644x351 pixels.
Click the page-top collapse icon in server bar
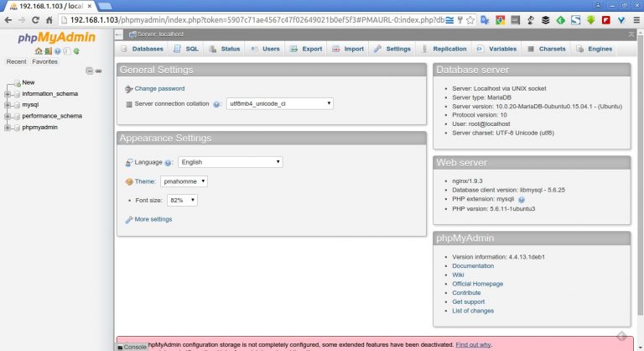(x=631, y=34)
